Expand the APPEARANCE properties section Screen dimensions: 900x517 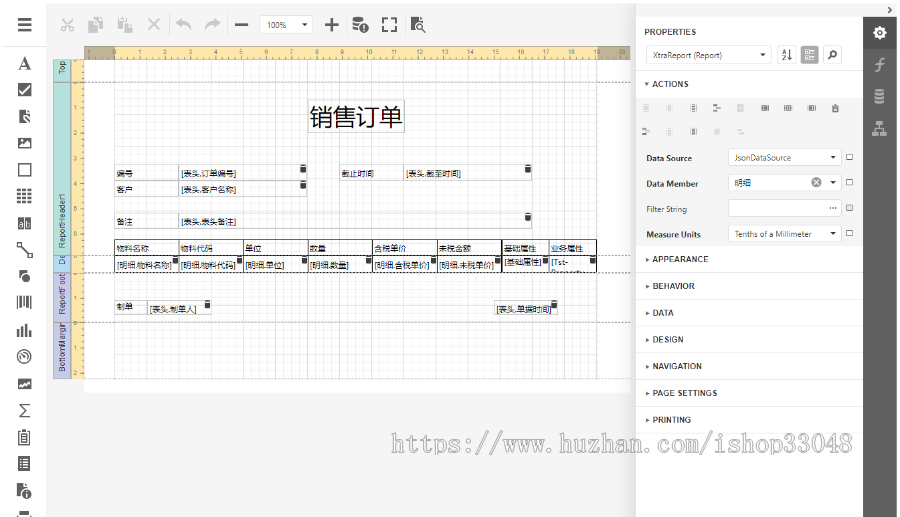pos(680,259)
